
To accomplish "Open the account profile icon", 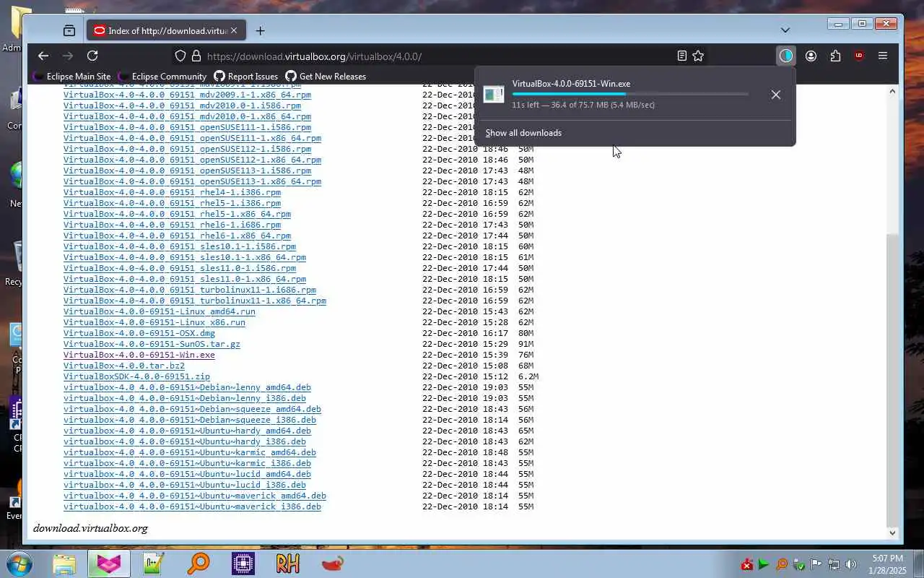I will point(811,56).
